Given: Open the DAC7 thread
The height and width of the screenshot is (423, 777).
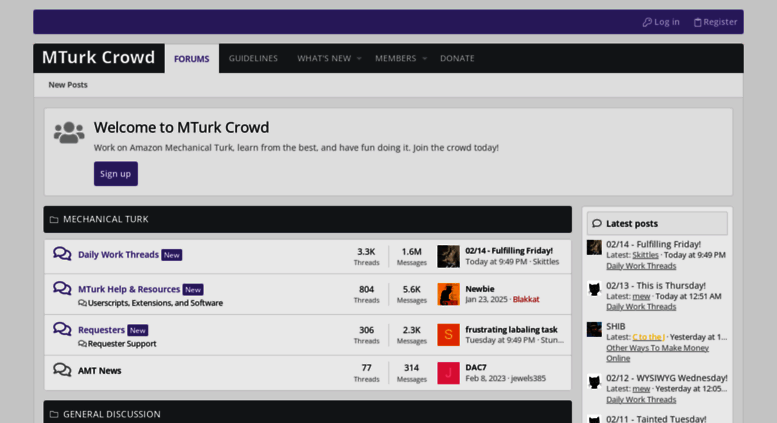Looking at the screenshot, I should 476,368.
